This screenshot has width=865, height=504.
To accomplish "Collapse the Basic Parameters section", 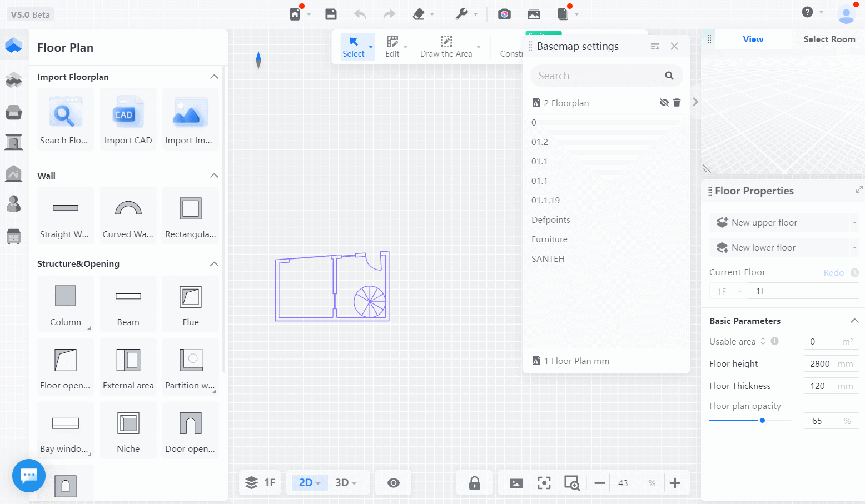I will tap(854, 321).
